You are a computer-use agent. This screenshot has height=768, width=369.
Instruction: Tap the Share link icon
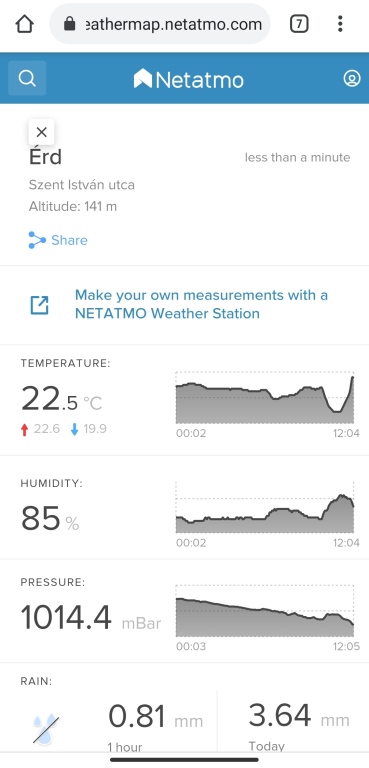37,240
